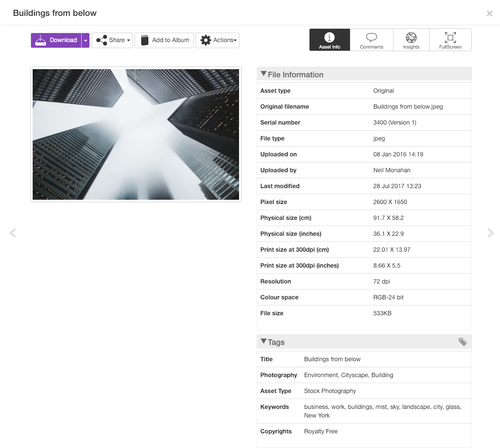Open the Insights tab
500x448 pixels.
point(411,40)
